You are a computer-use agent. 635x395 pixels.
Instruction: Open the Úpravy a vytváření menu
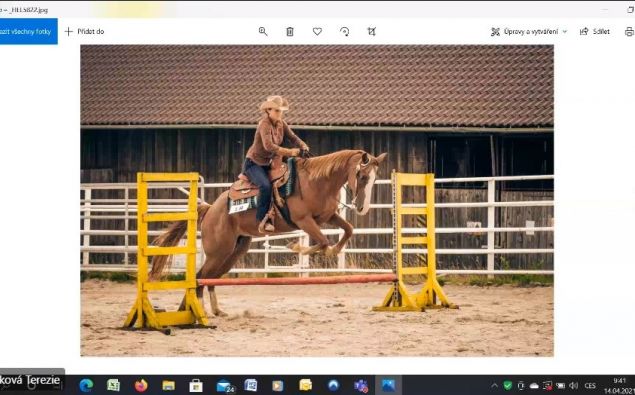(x=528, y=32)
